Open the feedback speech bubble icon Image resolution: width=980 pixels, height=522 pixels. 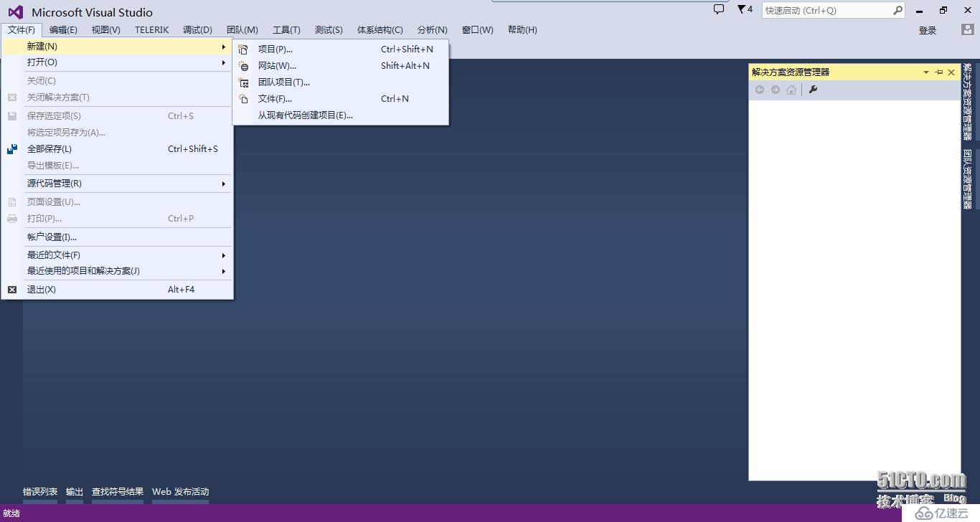click(719, 9)
